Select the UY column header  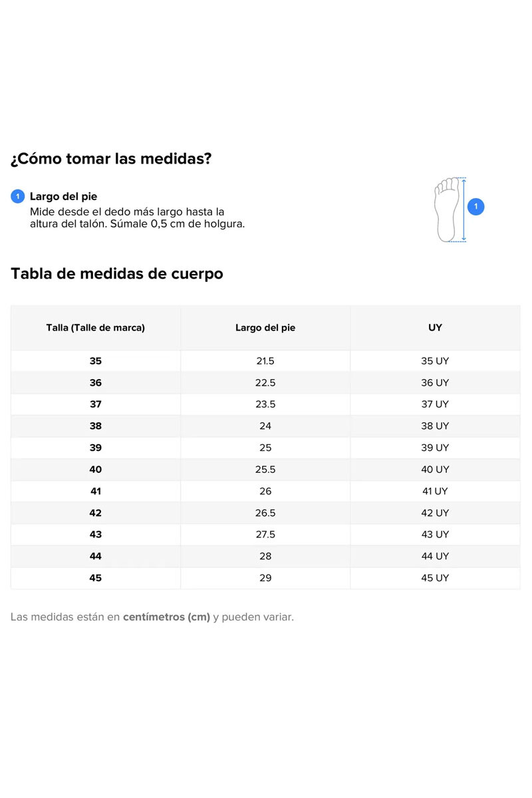tap(436, 328)
